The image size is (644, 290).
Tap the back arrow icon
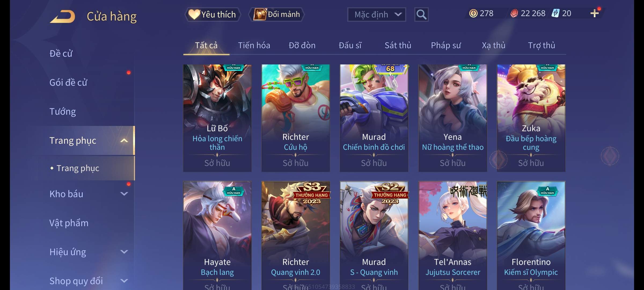pos(62,16)
